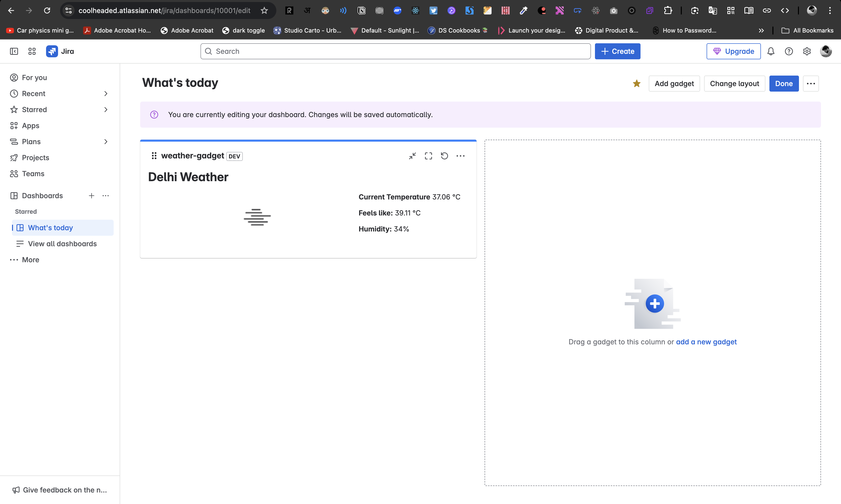Expand the Recent menu chevron
841x504 pixels.
106,93
